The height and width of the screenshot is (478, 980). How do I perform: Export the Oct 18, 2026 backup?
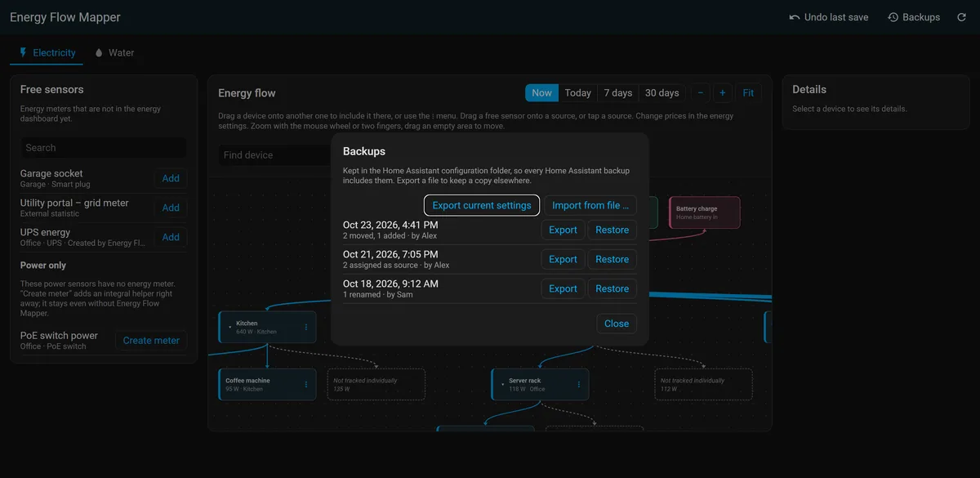point(563,288)
